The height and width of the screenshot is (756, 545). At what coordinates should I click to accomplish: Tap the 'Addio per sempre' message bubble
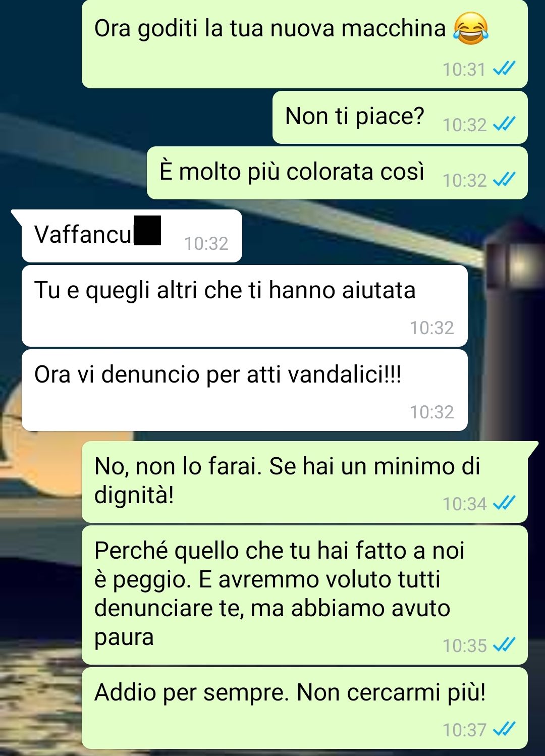[305, 708]
